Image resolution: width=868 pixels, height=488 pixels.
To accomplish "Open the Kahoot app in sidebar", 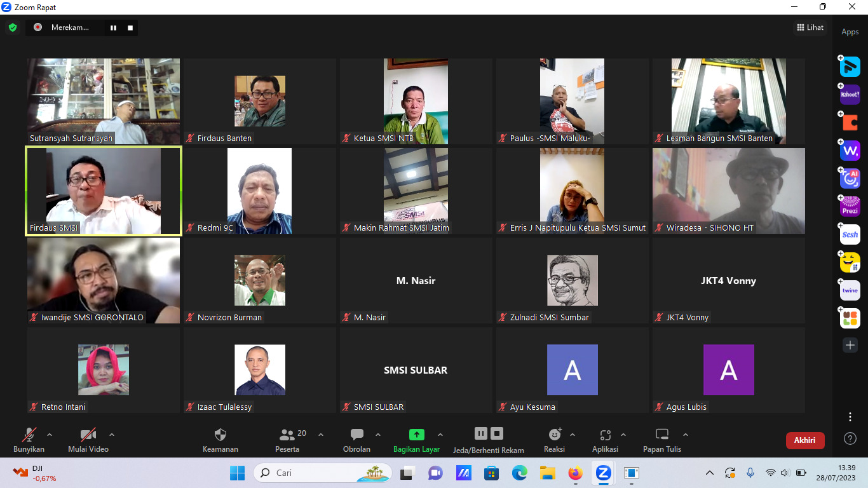I will point(850,95).
